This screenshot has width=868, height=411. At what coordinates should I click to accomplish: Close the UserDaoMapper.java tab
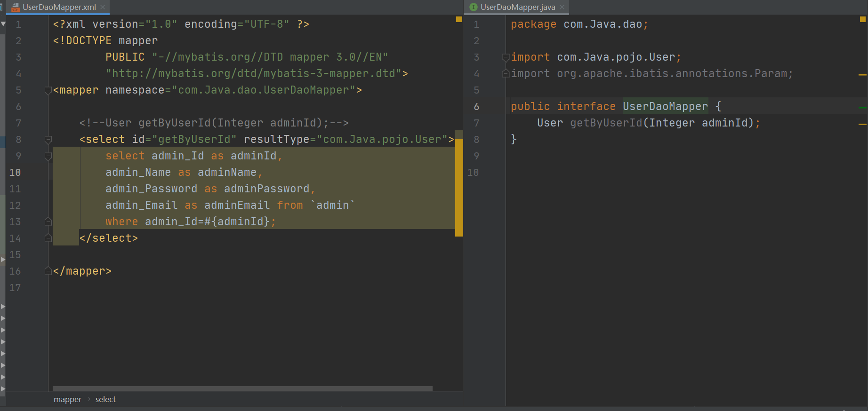(562, 7)
